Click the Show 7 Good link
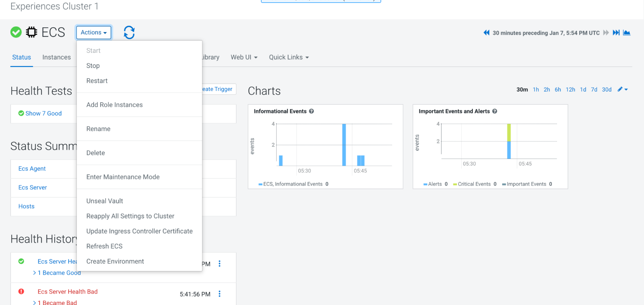The image size is (644, 305). click(43, 113)
